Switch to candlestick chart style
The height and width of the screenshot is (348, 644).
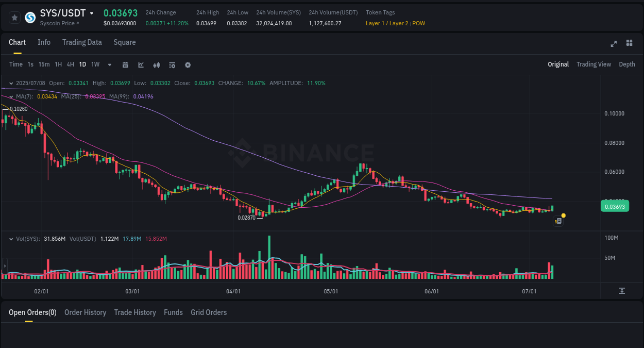coord(157,64)
